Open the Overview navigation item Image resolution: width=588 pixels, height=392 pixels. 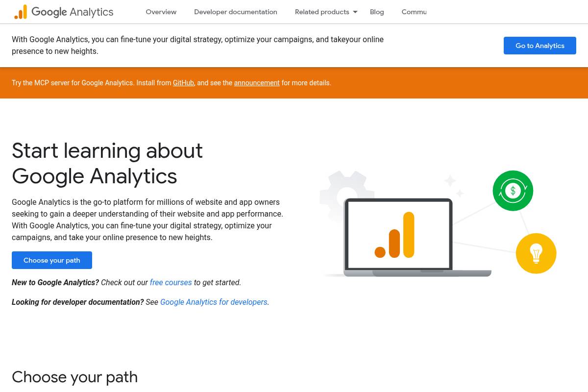tap(161, 12)
